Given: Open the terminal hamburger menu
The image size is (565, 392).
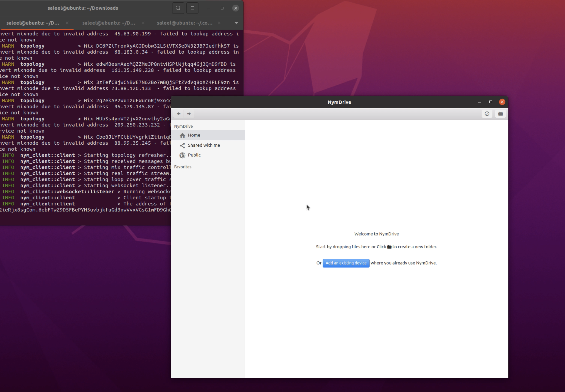Looking at the screenshot, I should (x=192, y=8).
